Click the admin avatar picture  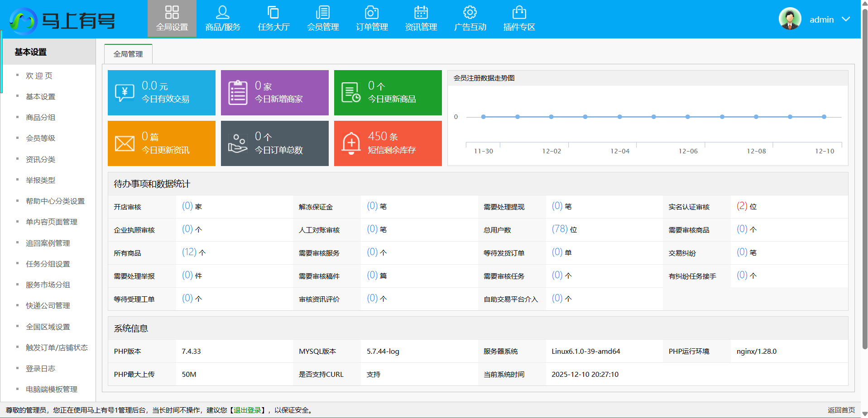[x=790, y=19]
